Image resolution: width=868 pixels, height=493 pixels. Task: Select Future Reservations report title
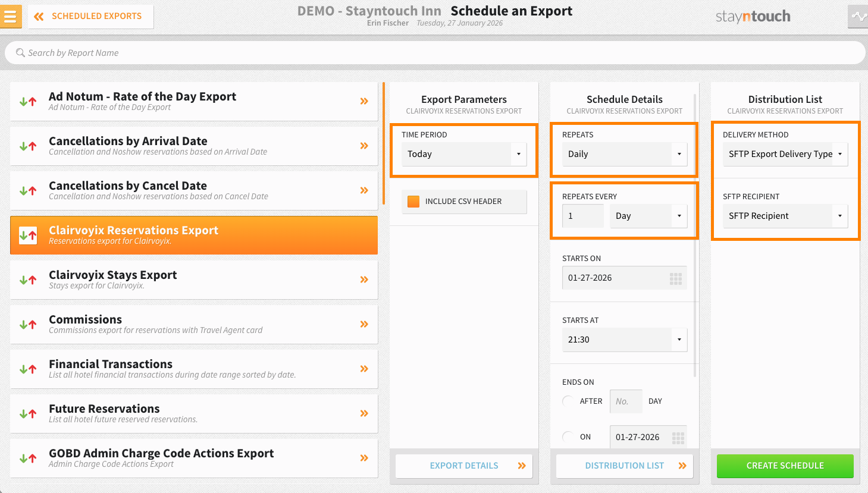(x=104, y=409)
